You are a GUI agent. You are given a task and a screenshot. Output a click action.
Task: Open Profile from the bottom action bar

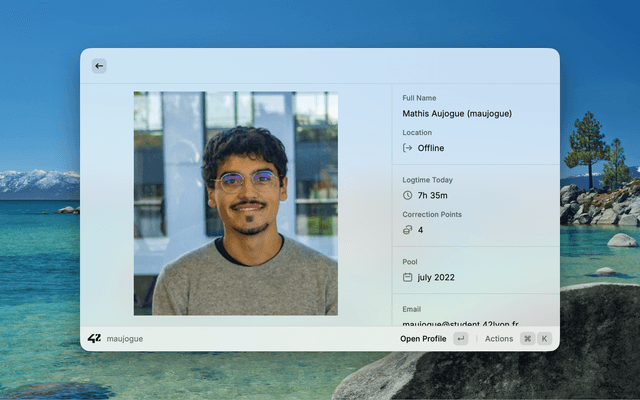pyautogui.click(x=423, y=339)
